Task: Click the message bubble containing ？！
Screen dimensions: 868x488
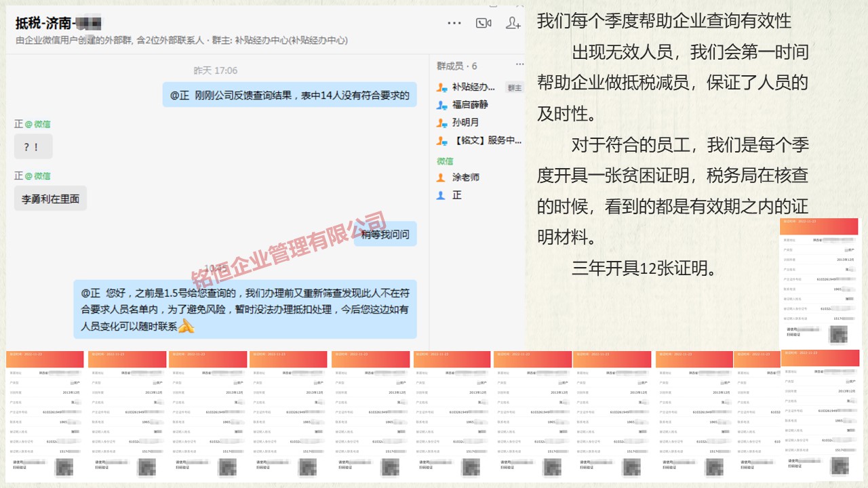Action: [33, 146]
